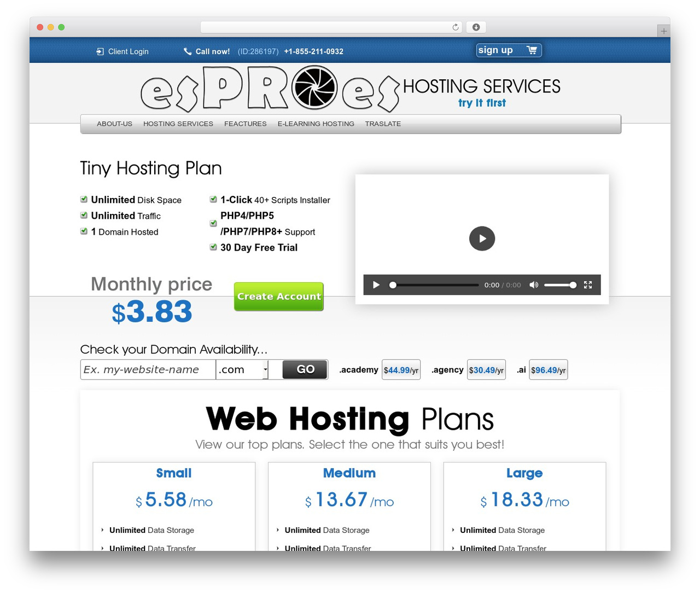Mute the video with speaker icon
Image resolution: width=700 pixels, height=593 pixels.
[x=534, y=285]
